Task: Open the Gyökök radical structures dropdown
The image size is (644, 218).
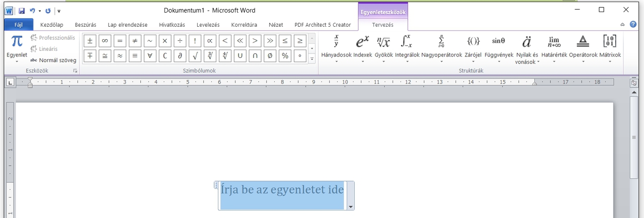Action: pos(384,48)
